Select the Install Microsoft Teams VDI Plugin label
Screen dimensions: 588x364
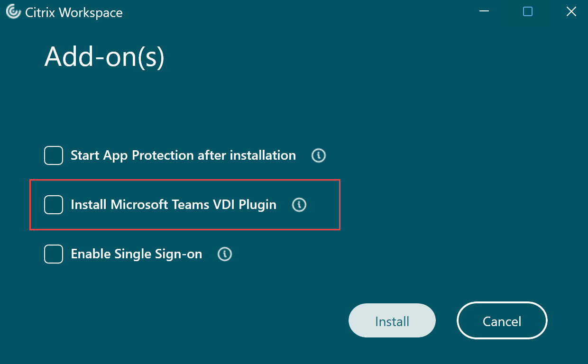click(x=174, y=204)
